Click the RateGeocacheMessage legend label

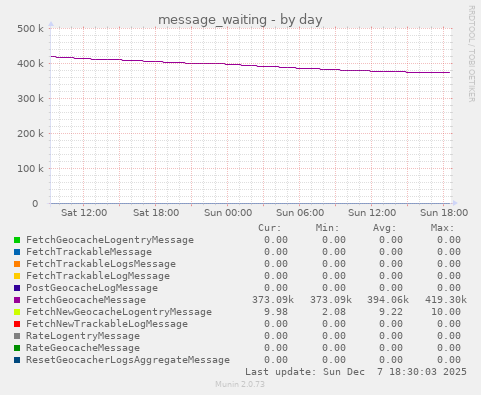point(83,348)
